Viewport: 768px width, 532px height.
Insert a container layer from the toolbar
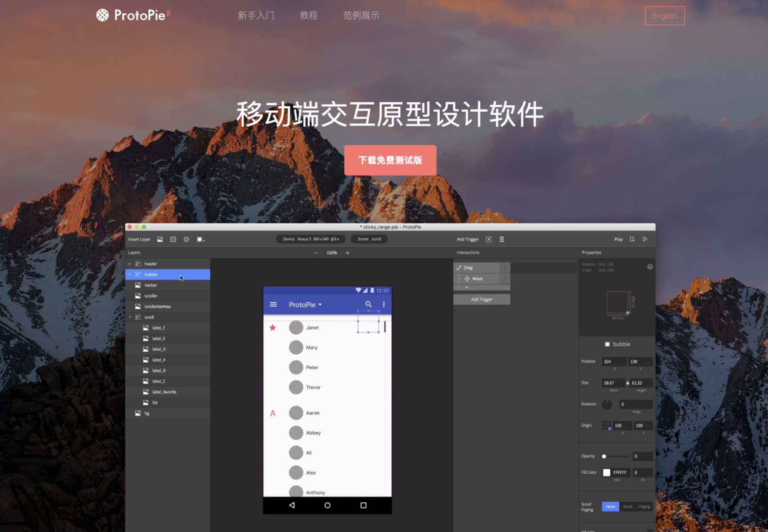201,240
